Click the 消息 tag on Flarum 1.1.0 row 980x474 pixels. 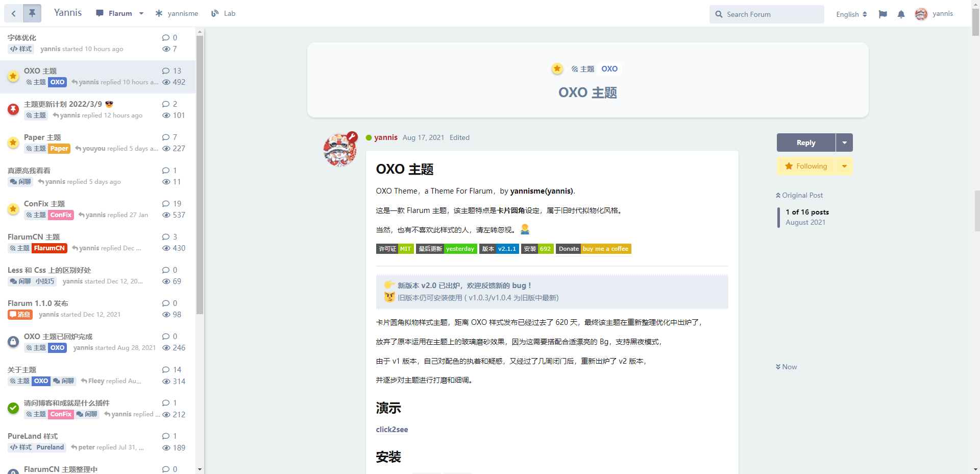coord(20,315)
